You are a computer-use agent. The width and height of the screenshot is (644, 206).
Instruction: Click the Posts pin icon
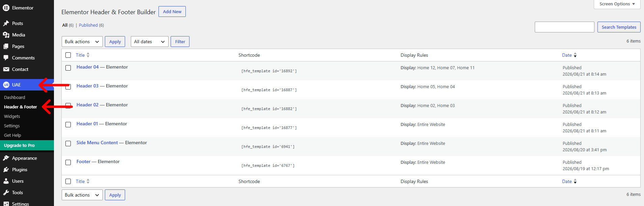pyautogui.click(x=6, y=23)
